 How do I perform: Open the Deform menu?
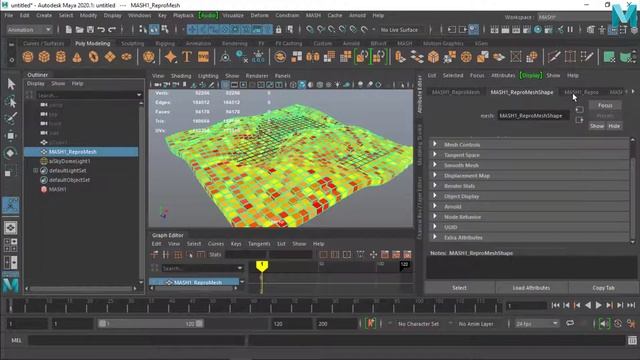coord(260,16)
